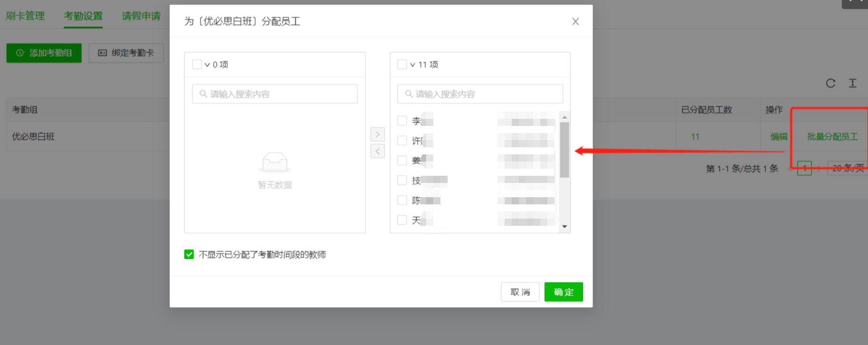
Task: Click the search icon in left list search box
Action: (203, 94)
